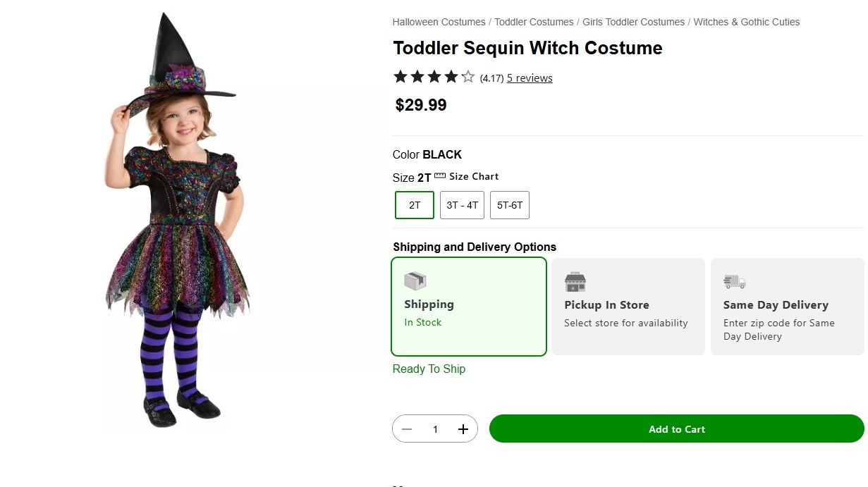Choose size 5T-6T option
The width and height of the screenshot is (868, 487).
pyautogui.click(x=510, y=205)
